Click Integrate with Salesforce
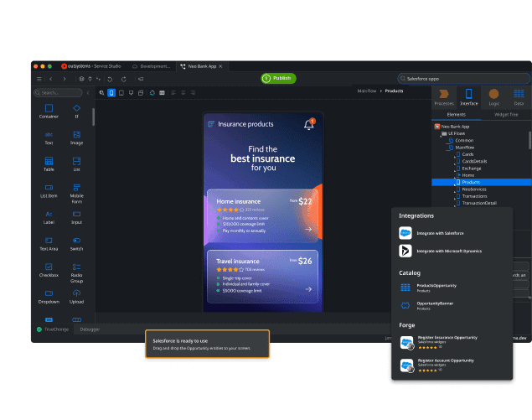Image resolution: width=532 pixels, height=420 pixels. click(x=431, y=233)
